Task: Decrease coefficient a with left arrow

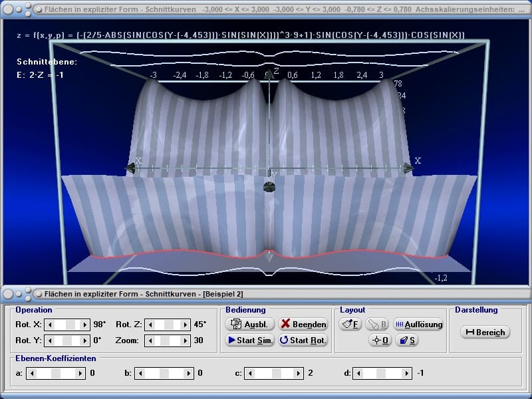Action: 32,373
